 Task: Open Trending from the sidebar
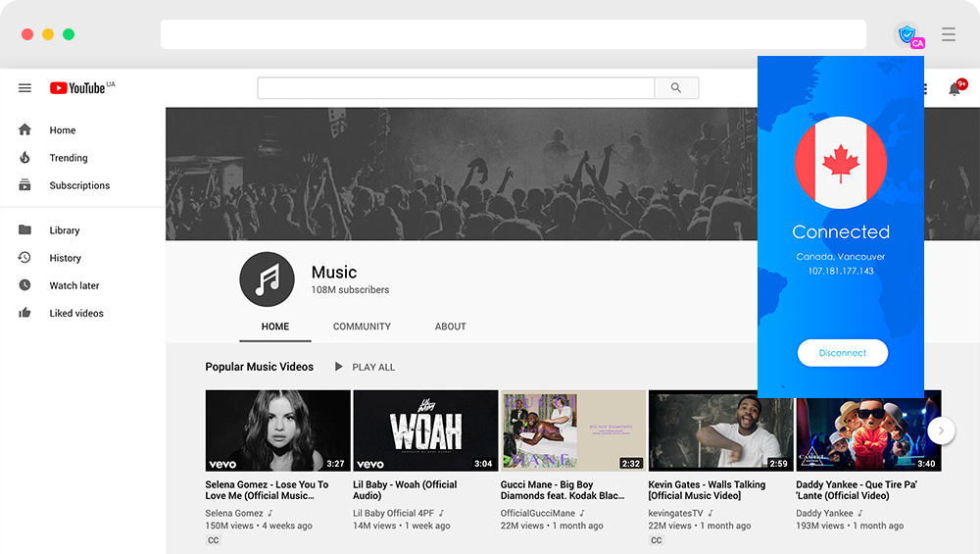(69, 158)
